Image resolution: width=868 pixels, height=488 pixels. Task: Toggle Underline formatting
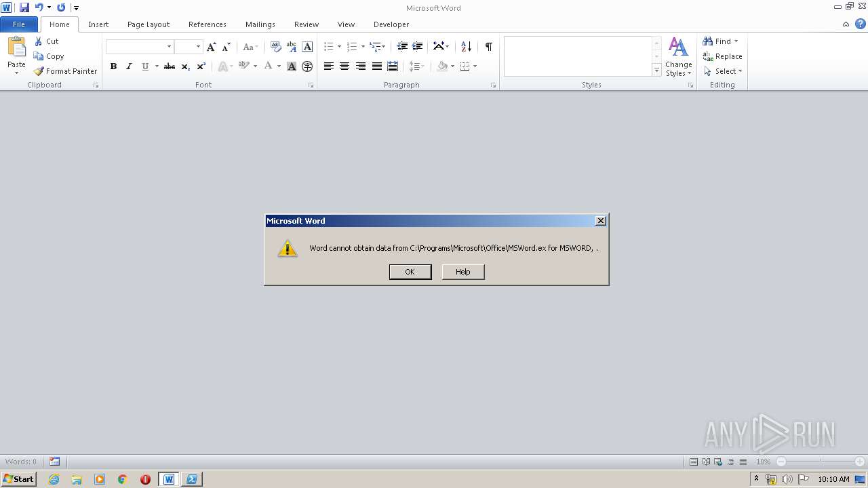[x=145, y=66]
